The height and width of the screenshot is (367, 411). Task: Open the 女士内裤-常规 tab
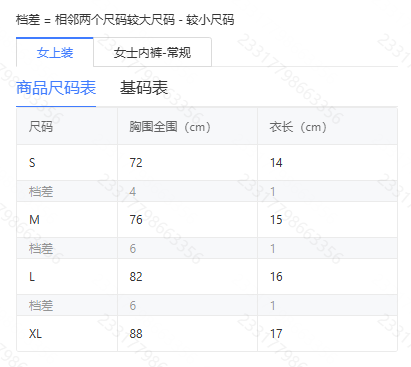pyautogui.click(x=152, y=52)
